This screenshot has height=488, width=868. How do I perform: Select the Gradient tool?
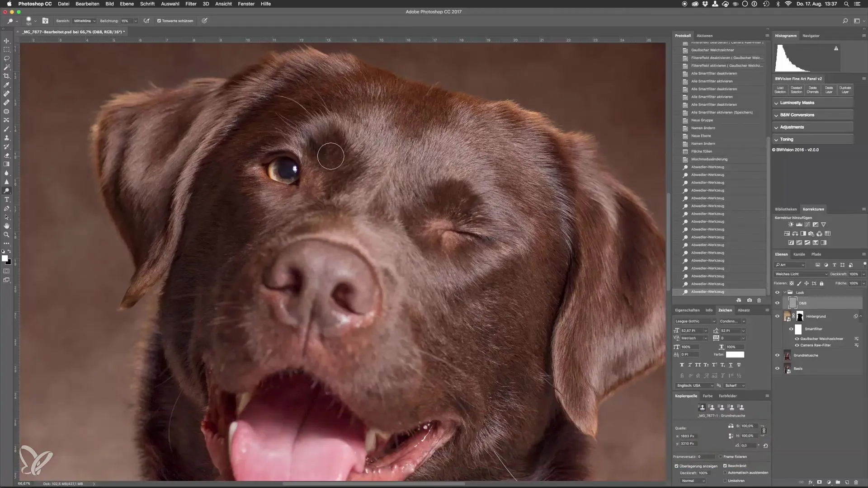6,164
